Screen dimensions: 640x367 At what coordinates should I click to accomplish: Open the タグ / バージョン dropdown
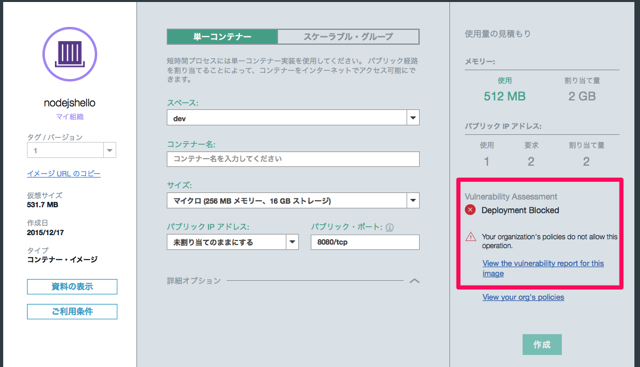(71, 150)
